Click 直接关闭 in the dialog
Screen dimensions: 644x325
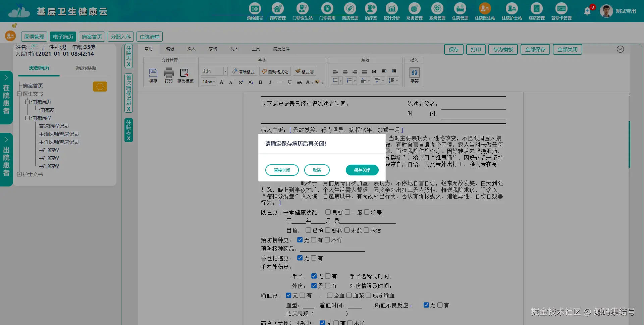click(282, 170)
